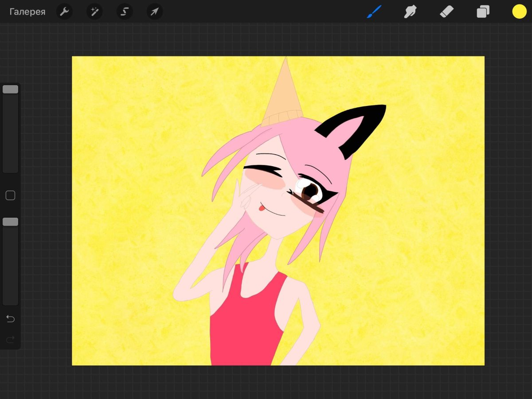
Task: Redo with the redo arrow in sidebar
Action: point(10,340)
